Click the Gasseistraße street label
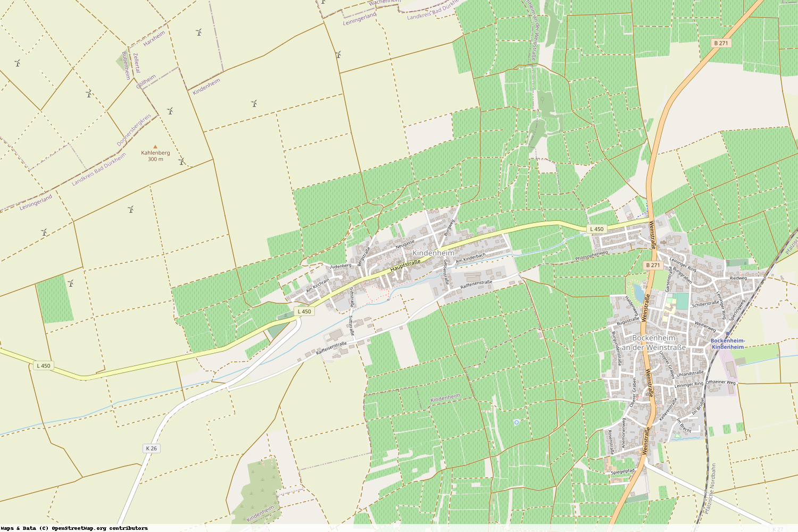 [446, 272]
